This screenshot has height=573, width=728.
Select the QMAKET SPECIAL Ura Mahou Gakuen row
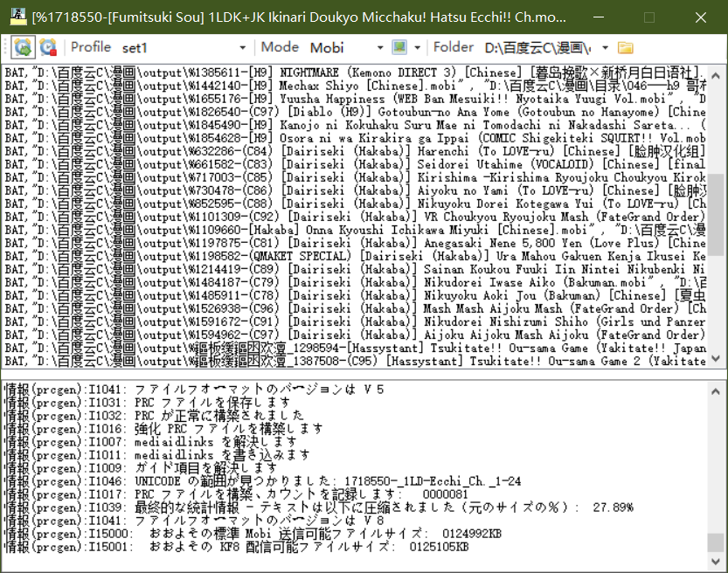click(355, 256)
